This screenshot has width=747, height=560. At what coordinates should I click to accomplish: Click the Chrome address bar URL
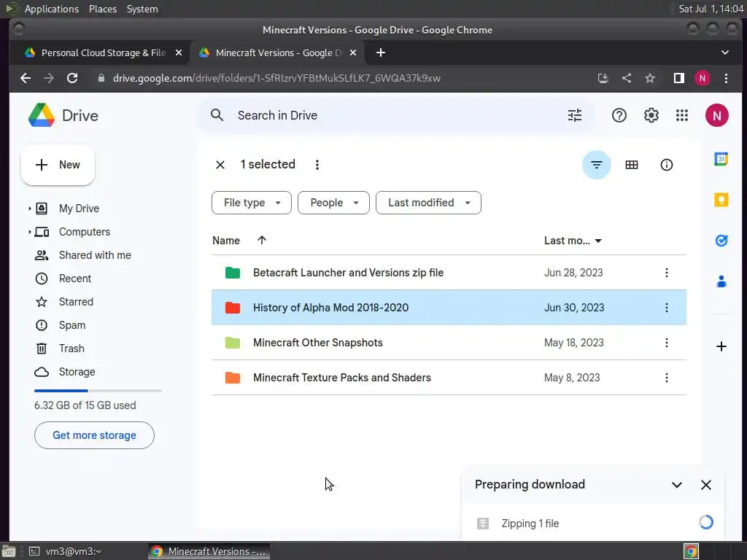(276, 78)
